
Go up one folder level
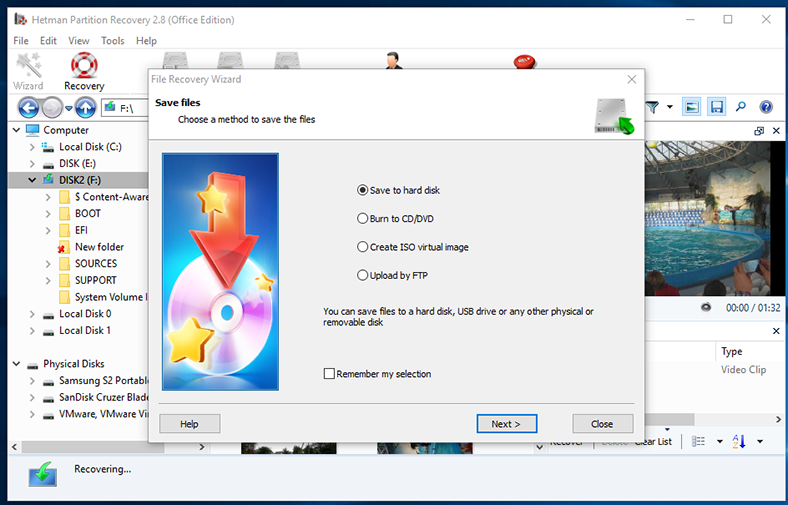pyautogui.click(x=86, y=108)
